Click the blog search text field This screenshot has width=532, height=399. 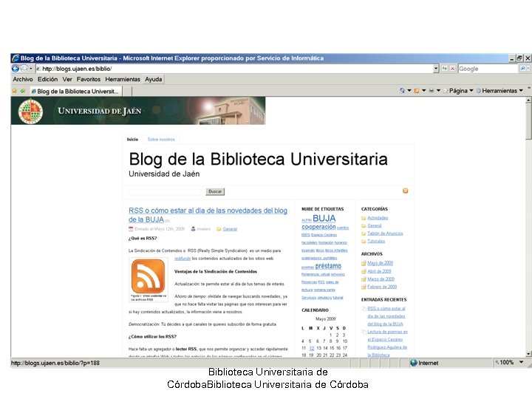point(165,191)
